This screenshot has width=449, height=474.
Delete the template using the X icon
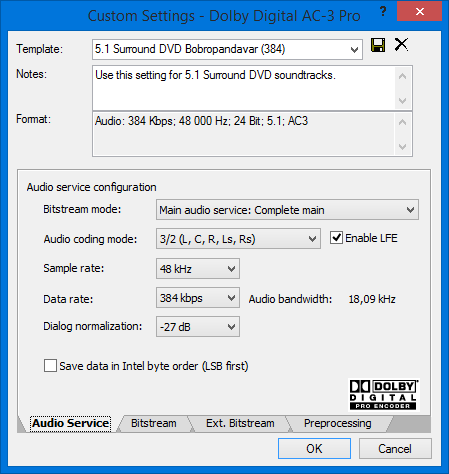[x=401, y=44]
